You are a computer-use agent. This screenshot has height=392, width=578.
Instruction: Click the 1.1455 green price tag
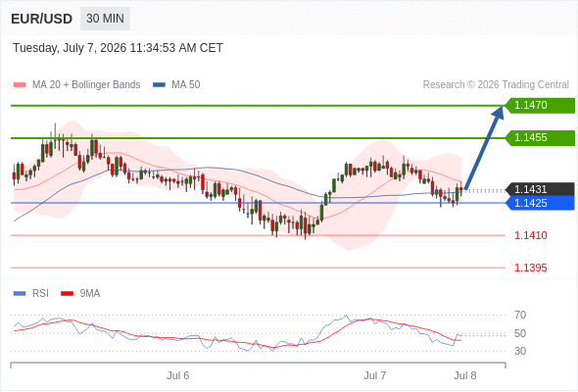pos(540,138)
